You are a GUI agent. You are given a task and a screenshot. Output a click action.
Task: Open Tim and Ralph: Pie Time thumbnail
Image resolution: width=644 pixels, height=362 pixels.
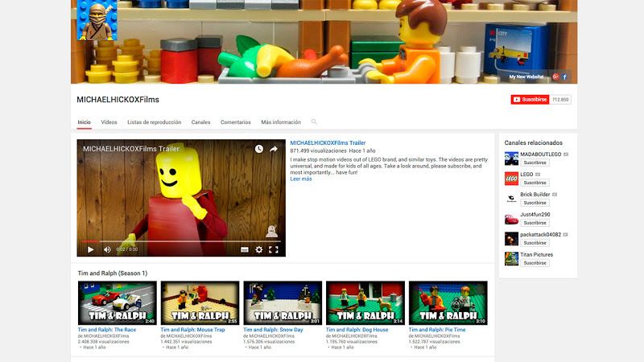tap(448, 303)
